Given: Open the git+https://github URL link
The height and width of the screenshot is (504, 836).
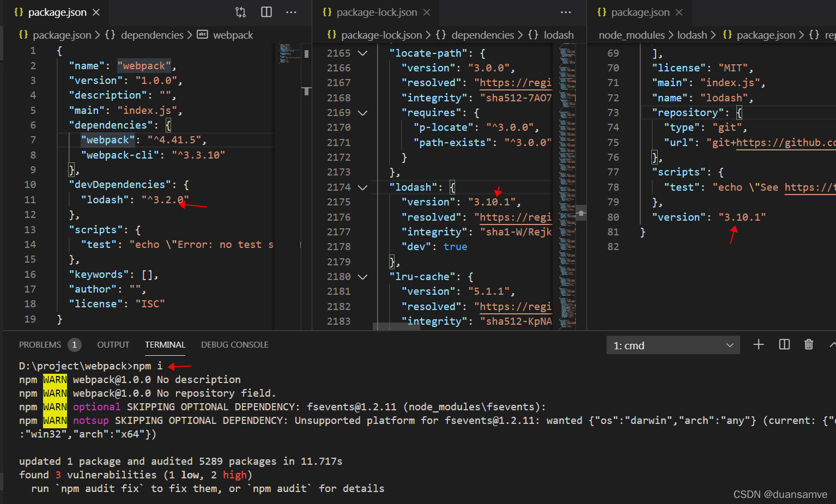Looking at the screenshot, I should (x=786, y=143).
